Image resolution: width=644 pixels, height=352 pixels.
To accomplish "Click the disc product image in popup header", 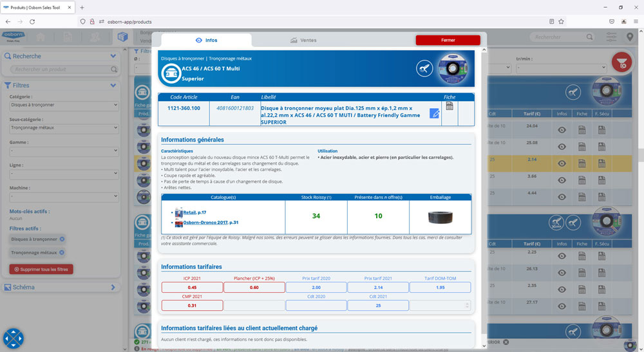I will 452,68.
